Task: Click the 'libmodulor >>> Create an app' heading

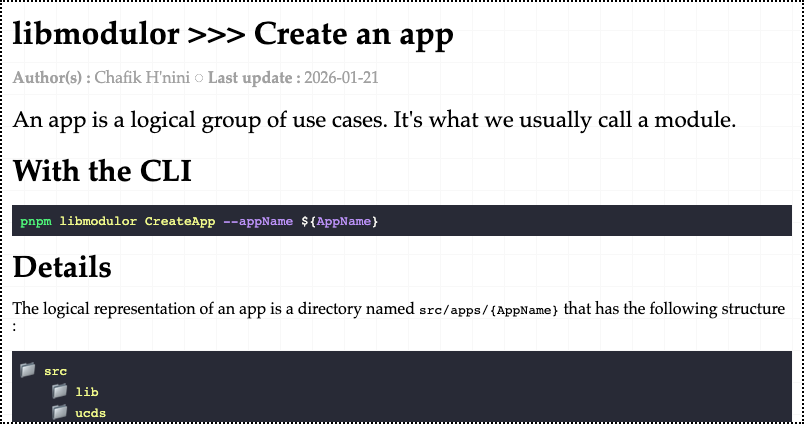Action: 233,34
